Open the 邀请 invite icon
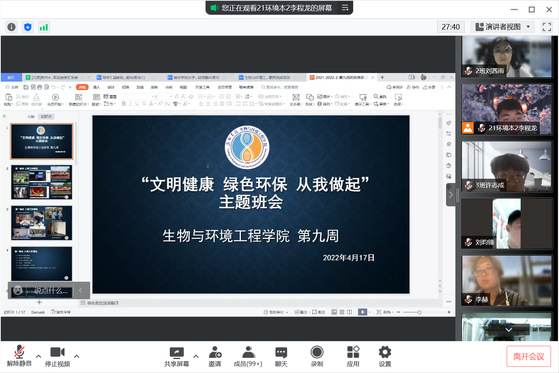 [x=215, y=357]
